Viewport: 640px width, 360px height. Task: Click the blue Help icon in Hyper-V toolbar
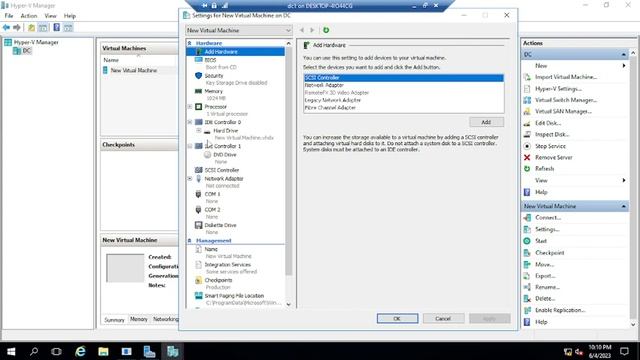[x=57, y=27]
